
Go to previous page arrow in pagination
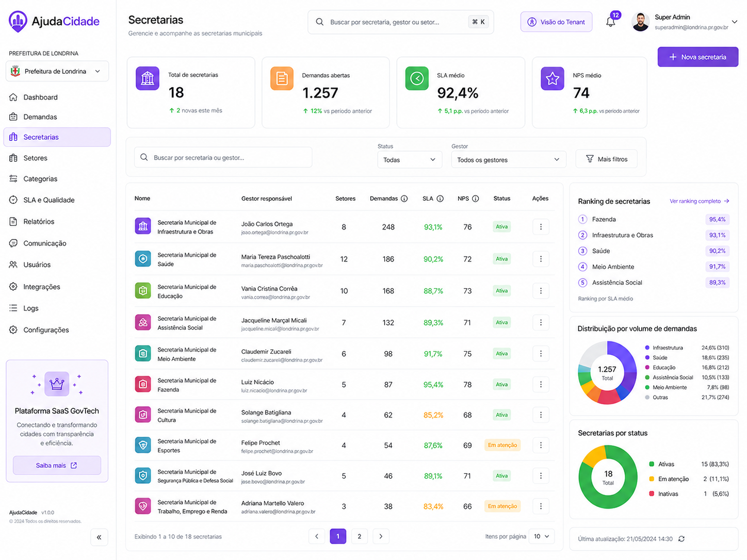point(317,536)
